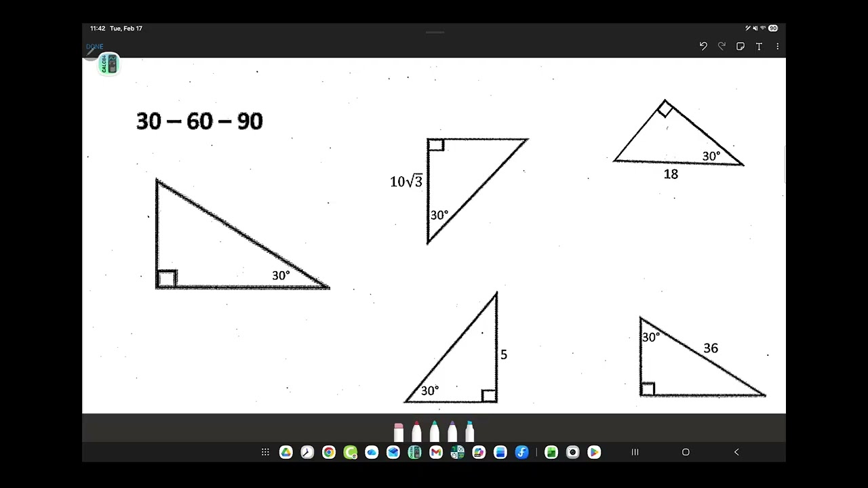This screenshot has height=488, width=868.
Task: Open the blue f app icon
Action: point(521,452)
